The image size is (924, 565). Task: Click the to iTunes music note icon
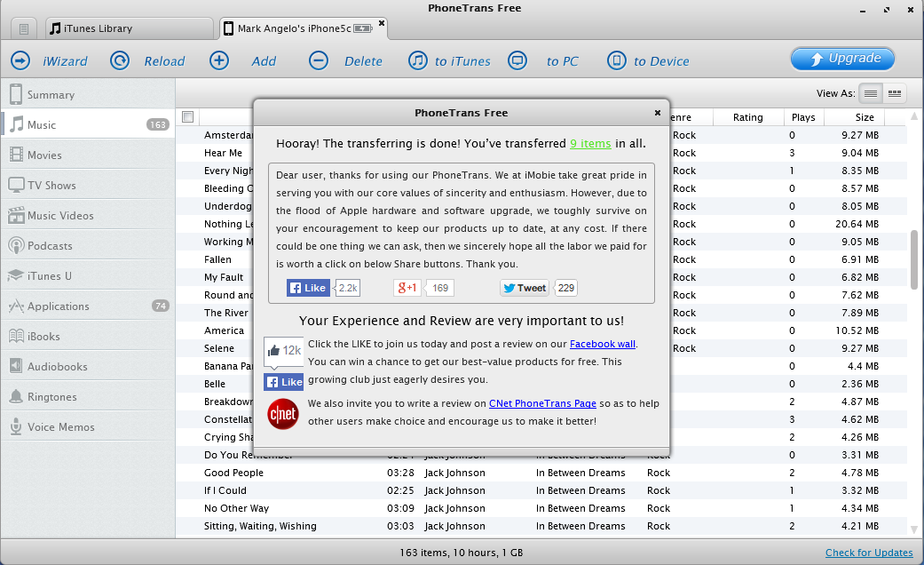coord(418,60)
